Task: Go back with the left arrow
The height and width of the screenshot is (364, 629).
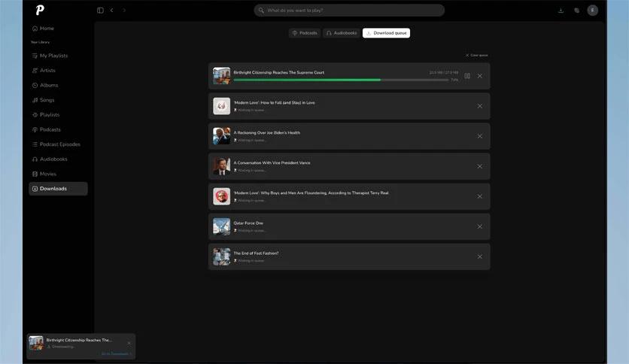Action: tap(112, 11)
